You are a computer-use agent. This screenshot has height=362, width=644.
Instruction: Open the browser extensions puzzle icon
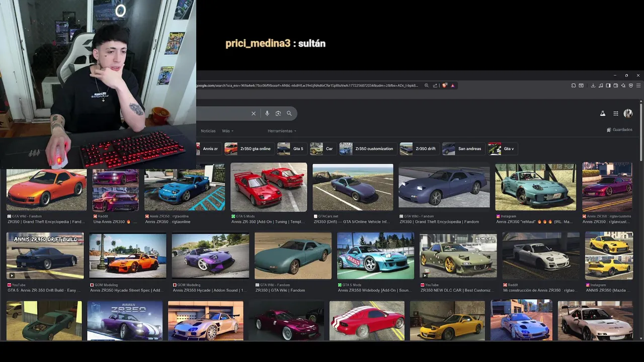point(574,85)
